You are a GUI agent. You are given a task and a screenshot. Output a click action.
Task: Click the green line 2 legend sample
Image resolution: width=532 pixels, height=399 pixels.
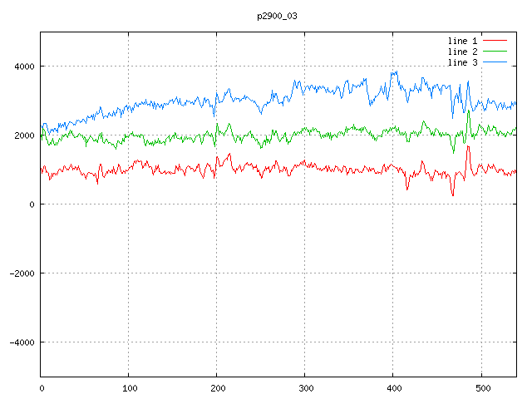495,52
